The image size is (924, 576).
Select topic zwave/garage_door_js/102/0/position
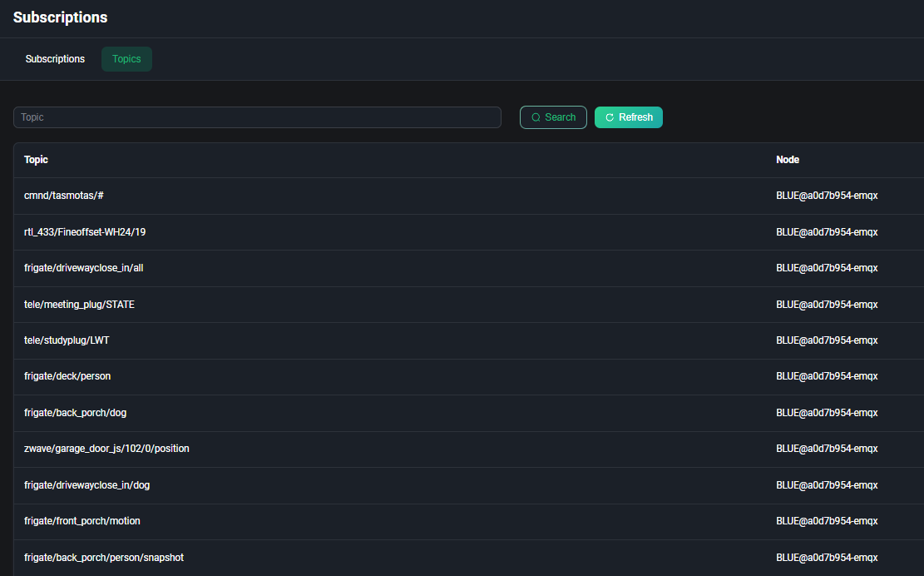106,449
